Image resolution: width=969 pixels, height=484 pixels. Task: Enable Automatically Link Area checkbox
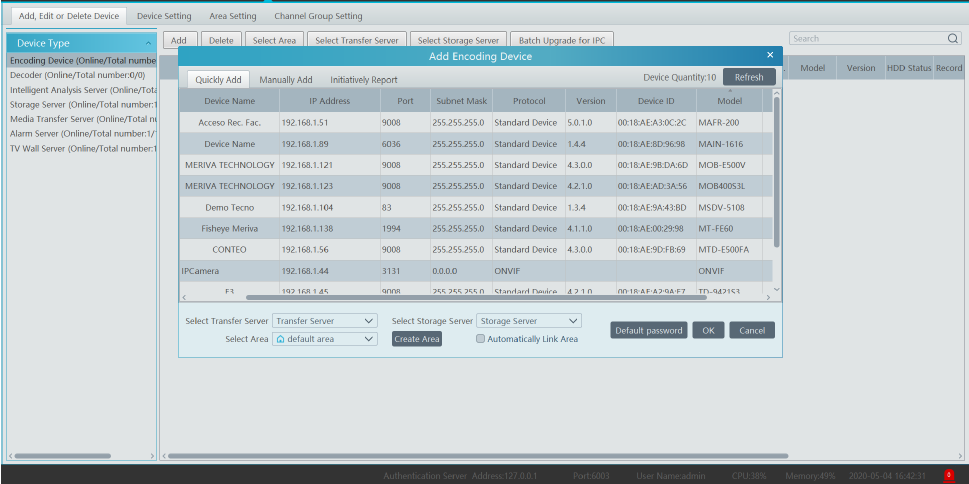tap(481, 339)
